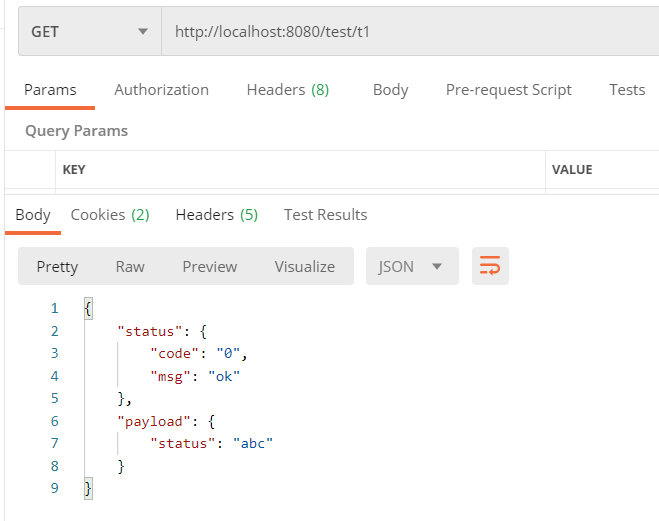
Task: Open the request Headers (8) tab
Action: (288, 90)
